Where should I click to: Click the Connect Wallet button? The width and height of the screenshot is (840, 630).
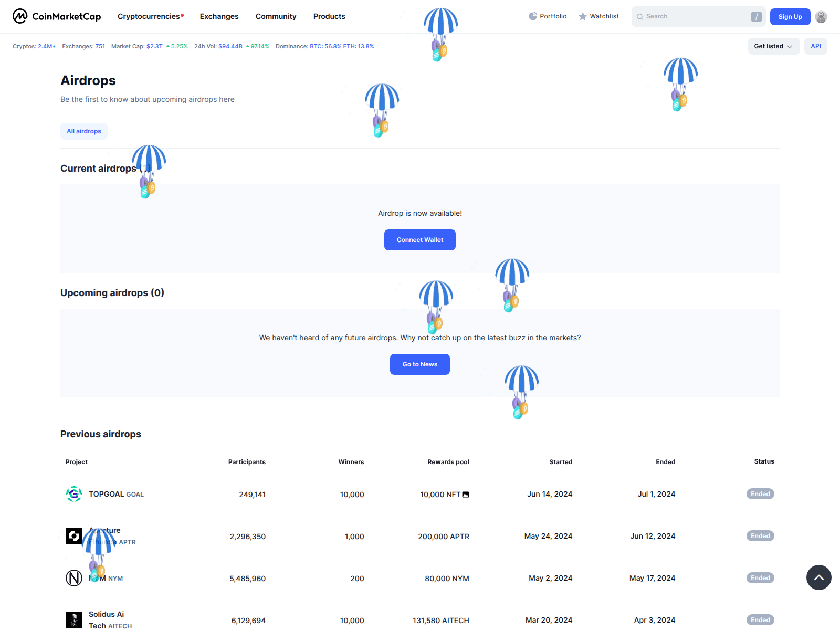pyautogui.click(x=419, y=240)
